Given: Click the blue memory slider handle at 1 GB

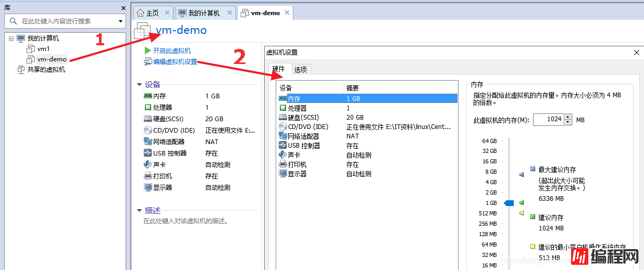Looking at the screenshot, I should 509,203.
